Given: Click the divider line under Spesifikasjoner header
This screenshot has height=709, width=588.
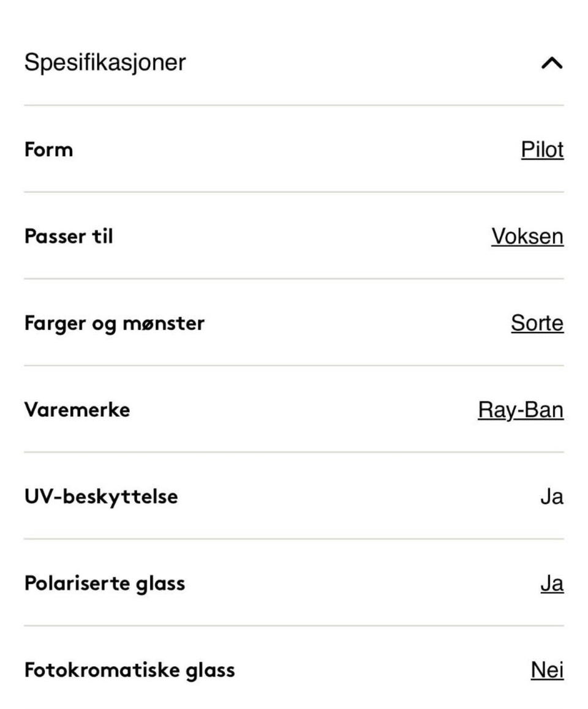Looking at the screenshot, I should [294, 105].
